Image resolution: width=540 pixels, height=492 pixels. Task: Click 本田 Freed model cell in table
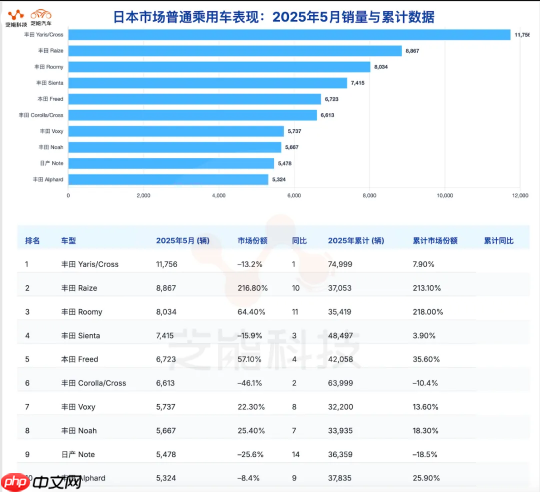tap(80, 359)
